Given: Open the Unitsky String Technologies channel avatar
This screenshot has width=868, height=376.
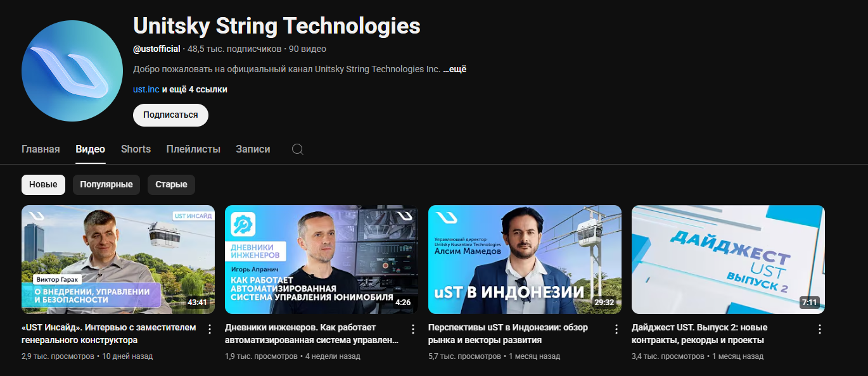Looking at the screenshot, I should [x=72, y=71].
